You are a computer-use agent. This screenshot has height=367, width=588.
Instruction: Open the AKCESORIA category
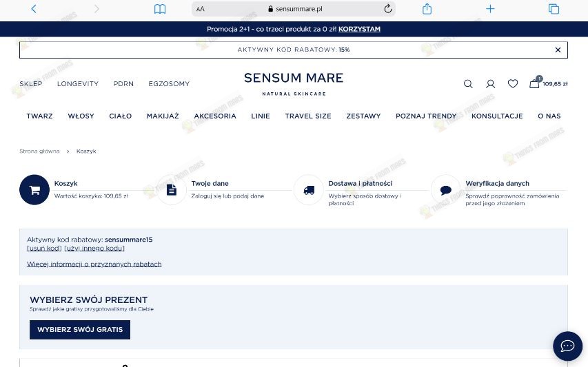[x=215, y=116]
